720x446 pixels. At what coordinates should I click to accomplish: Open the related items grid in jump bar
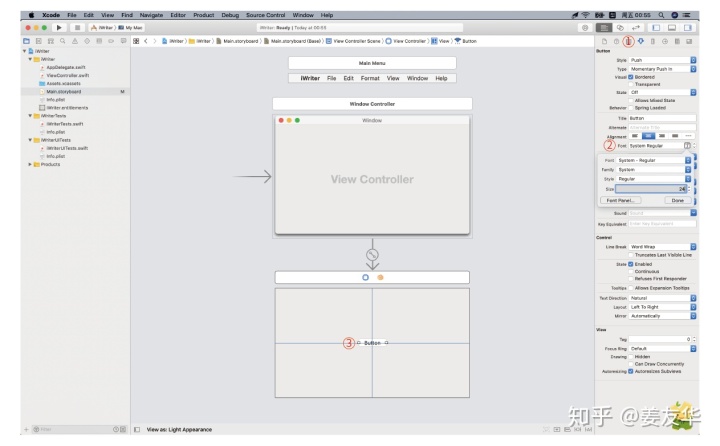tap(136, 41)
